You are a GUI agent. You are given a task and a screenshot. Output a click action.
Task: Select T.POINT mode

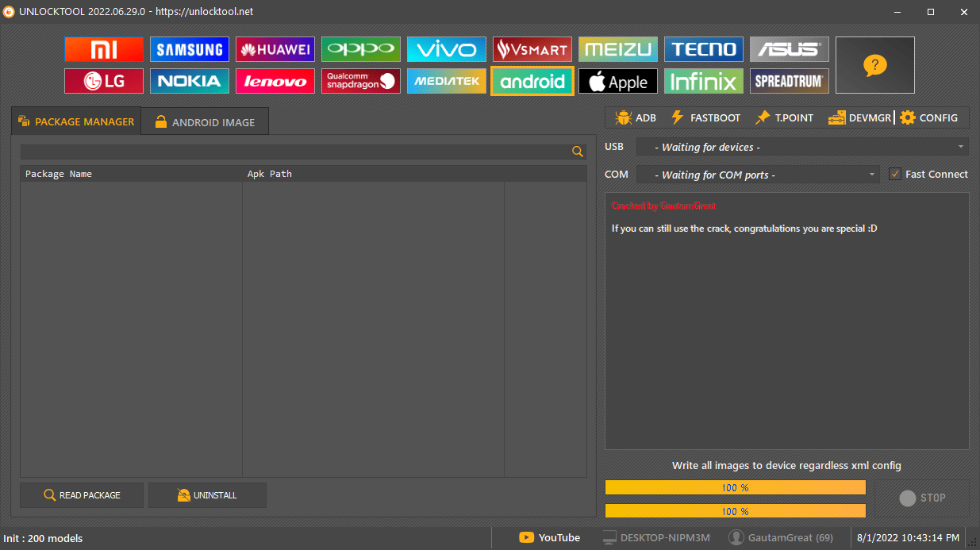[784, 117]
